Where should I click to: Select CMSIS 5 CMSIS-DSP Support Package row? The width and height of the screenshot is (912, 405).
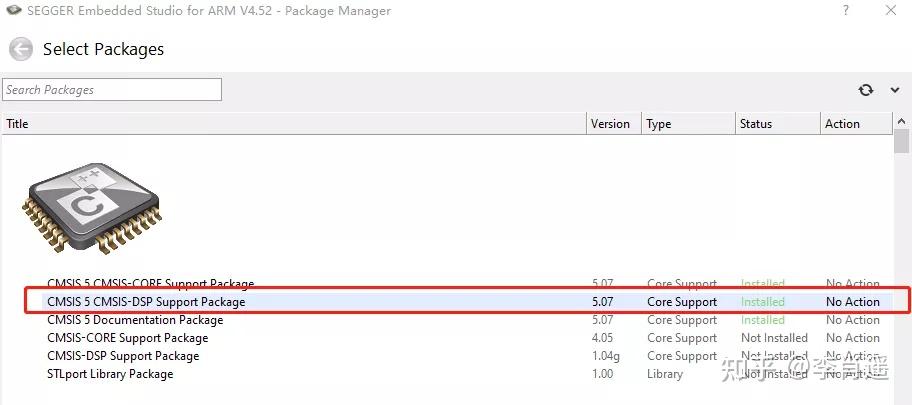pos(146,302)
